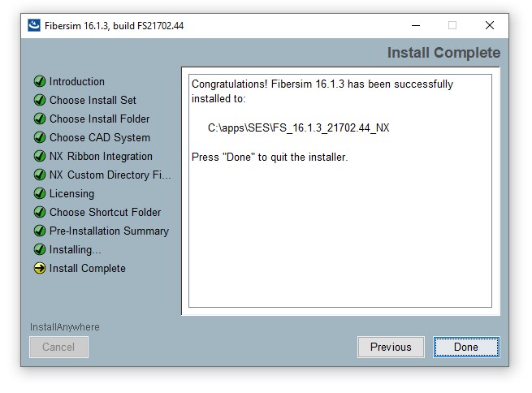Viewport: 532px width, 393px height.
Task: Click the Install Complete heading
Action: [x=443, y=53]
